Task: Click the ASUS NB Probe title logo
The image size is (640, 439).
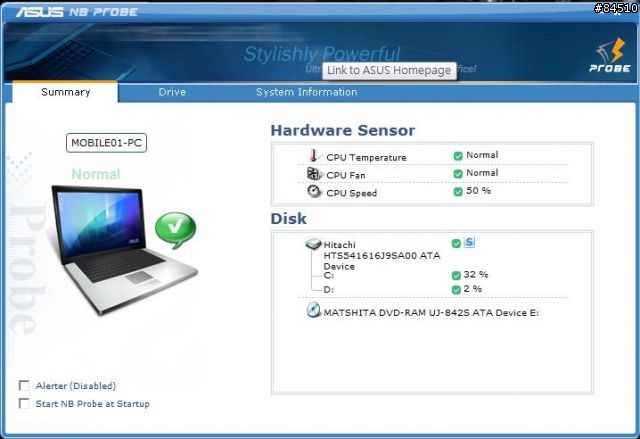Action: pyautogui.click(x=77, y=12)
